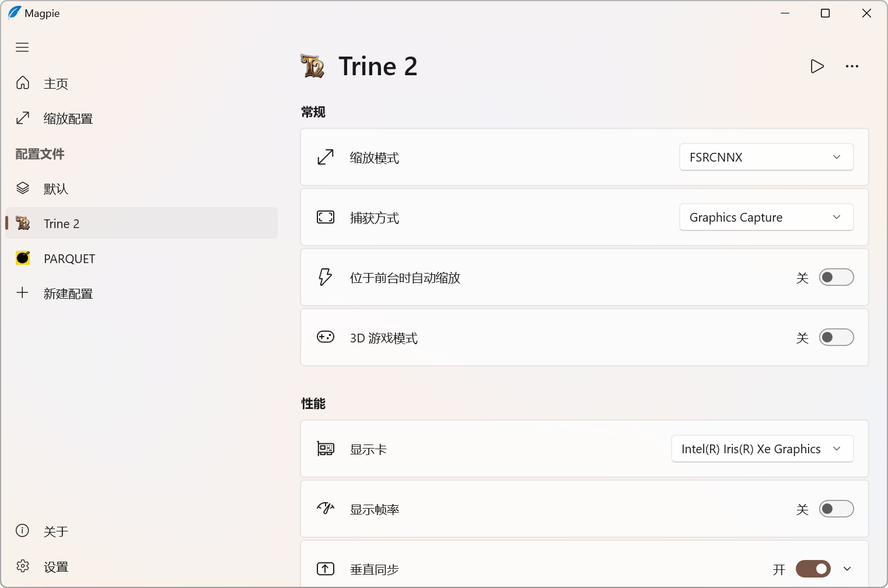Click the upload icon for 垂直同步
The width and height of the screenshot is (888, 588).
tap(326, 569)
